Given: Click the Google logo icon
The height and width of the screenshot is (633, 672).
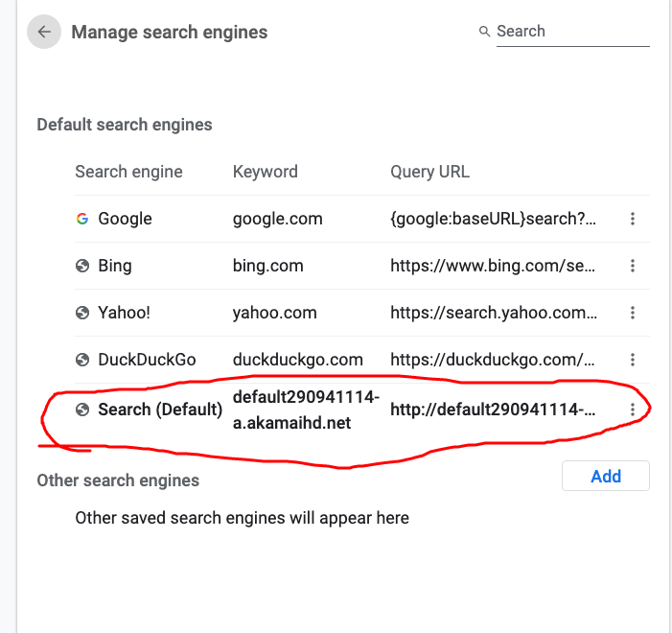Looking at the screenshot, I should pos(82,219).
